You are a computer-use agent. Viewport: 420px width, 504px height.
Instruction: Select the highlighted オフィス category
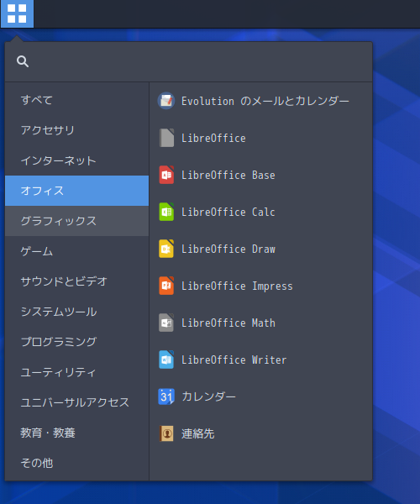[76, 191]
